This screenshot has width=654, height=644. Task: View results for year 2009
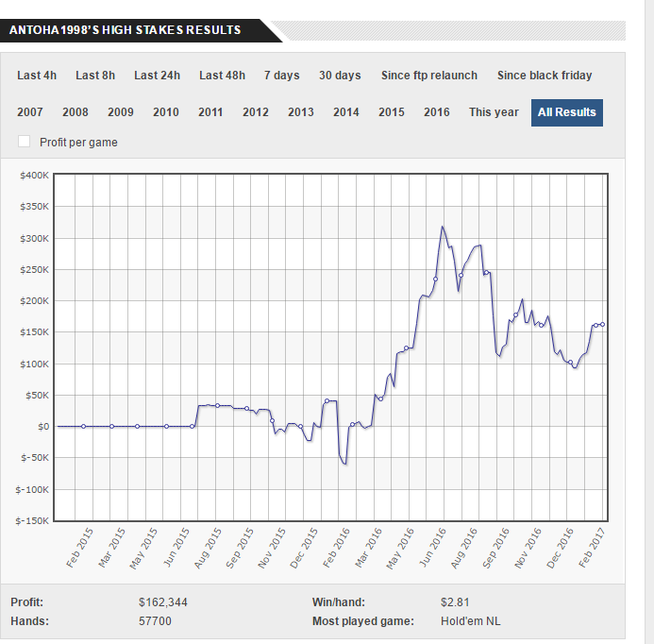121,112
